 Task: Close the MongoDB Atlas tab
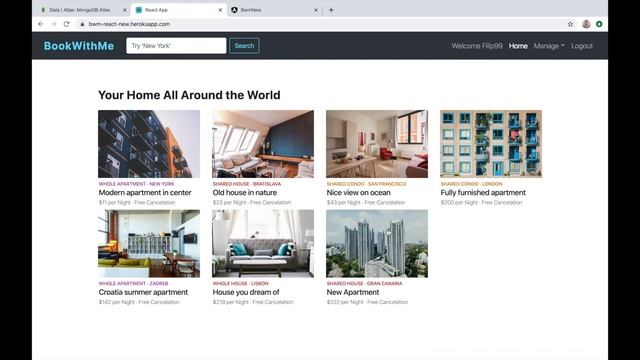pyautogui.click(x=124, y=10)
